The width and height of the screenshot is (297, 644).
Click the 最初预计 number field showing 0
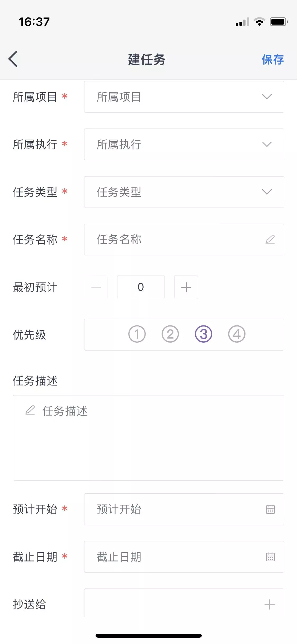point(141,287)
